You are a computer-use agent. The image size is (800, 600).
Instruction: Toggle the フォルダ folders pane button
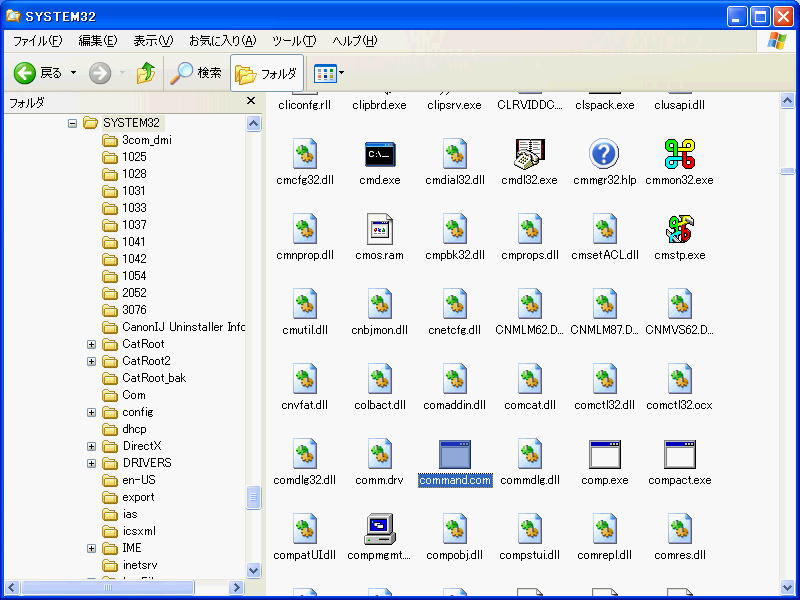click(x=267, y=73)
